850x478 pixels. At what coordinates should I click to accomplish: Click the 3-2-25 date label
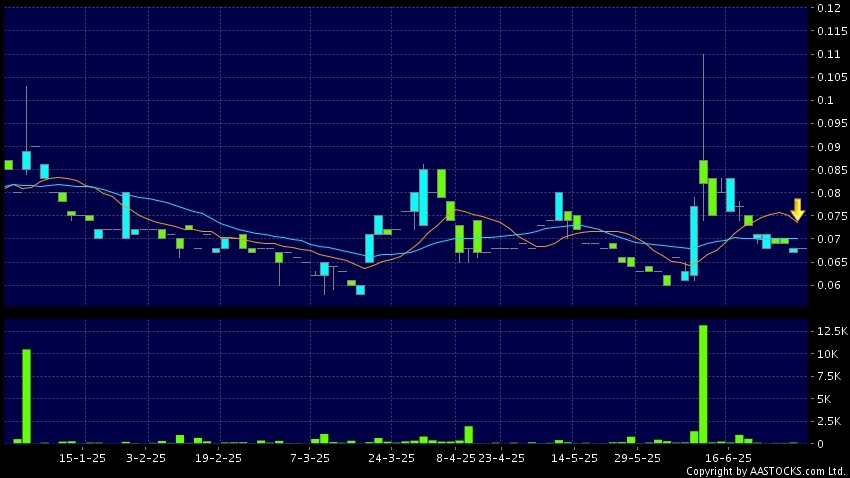146,458
